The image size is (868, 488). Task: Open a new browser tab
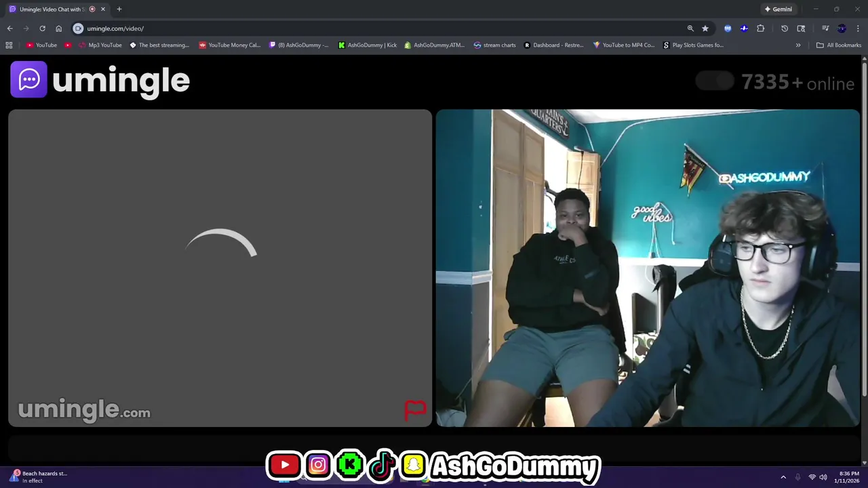(x=119, y=9)
